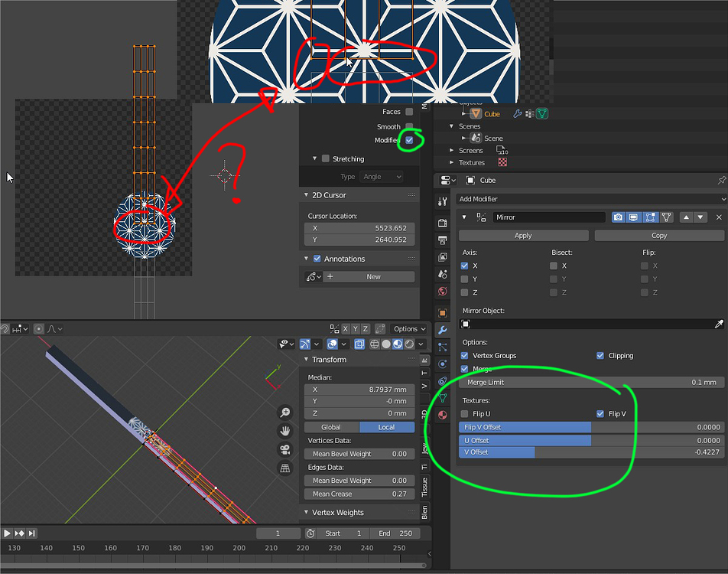Click zoom view gizmo in 3D viewport

(285, 413)
